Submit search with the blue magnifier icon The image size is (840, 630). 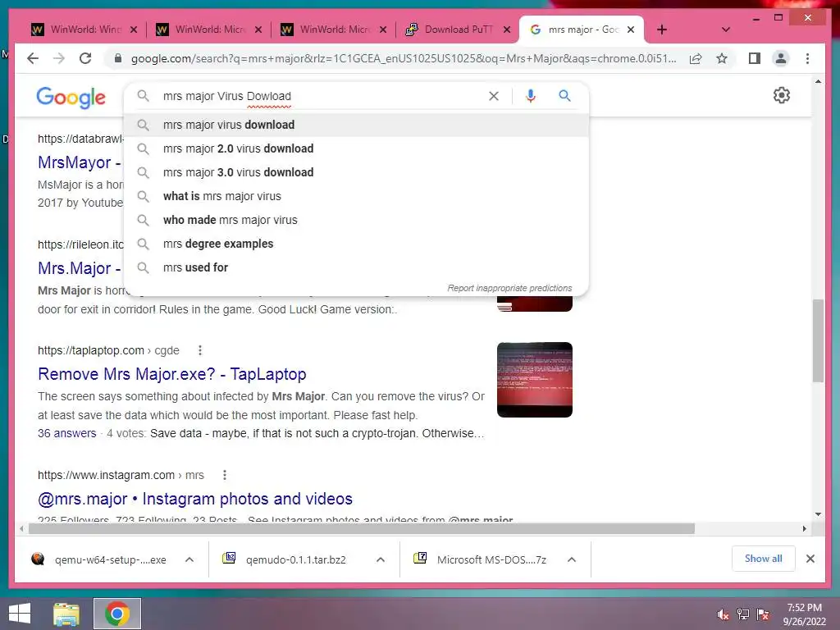(x=564, y=96)
